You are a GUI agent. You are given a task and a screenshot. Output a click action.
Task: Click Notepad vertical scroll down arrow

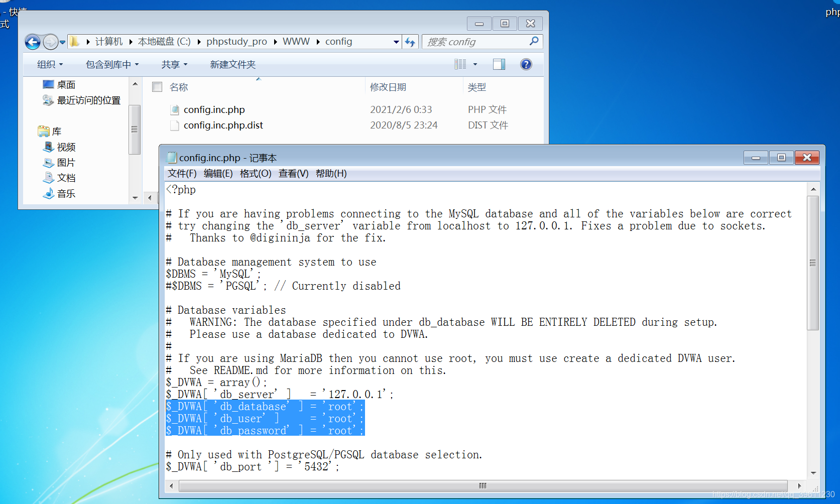point(813,473)
